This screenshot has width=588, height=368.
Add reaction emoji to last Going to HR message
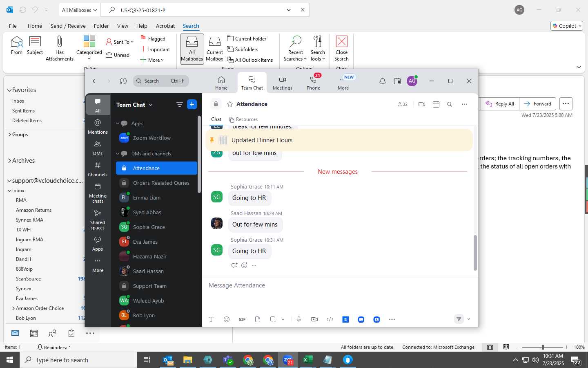tap(244, 265)
